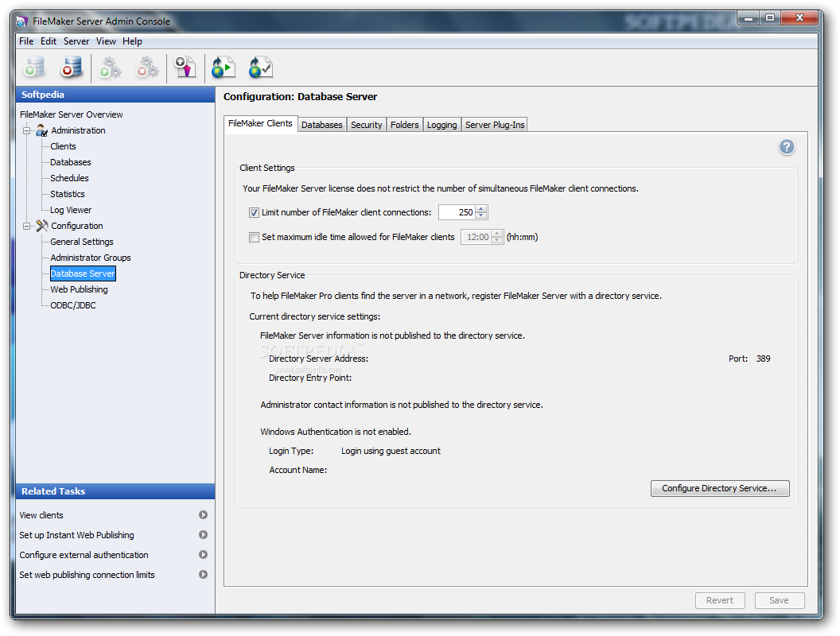Click the arrow icon beside View clients

203,514
